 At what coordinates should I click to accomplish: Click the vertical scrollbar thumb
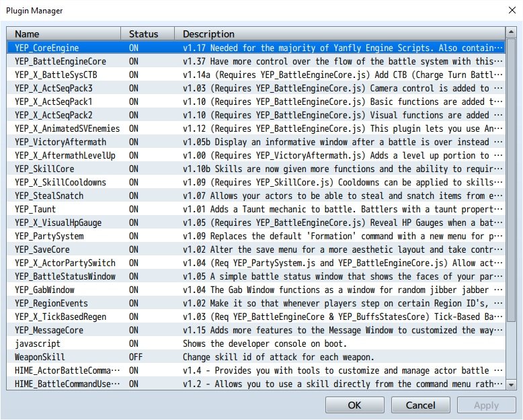(511, 180)
